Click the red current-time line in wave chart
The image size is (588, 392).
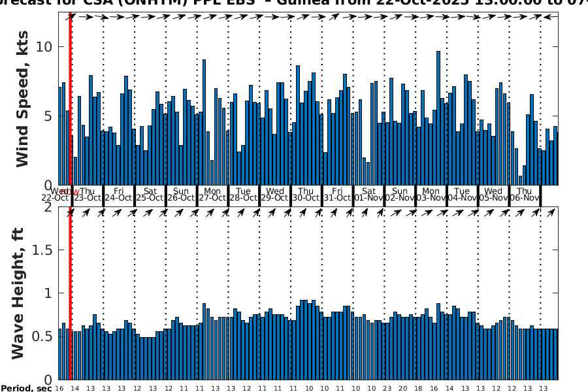pyautogui.click(x=71, y=294)
